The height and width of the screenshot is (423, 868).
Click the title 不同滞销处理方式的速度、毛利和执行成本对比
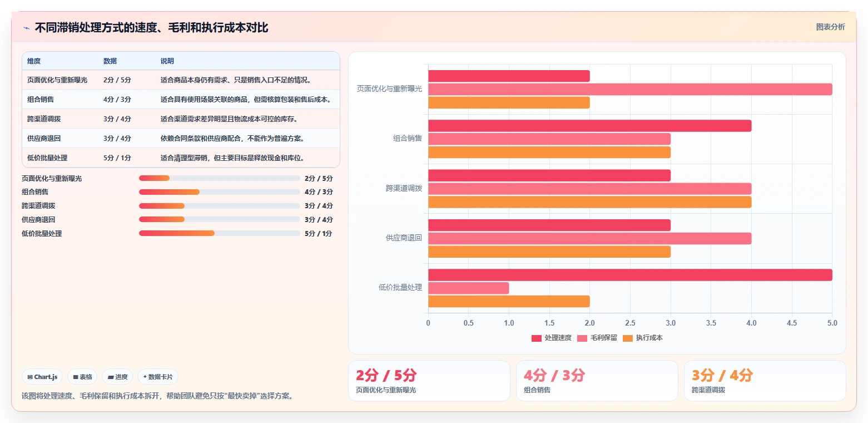coord(151,28)
